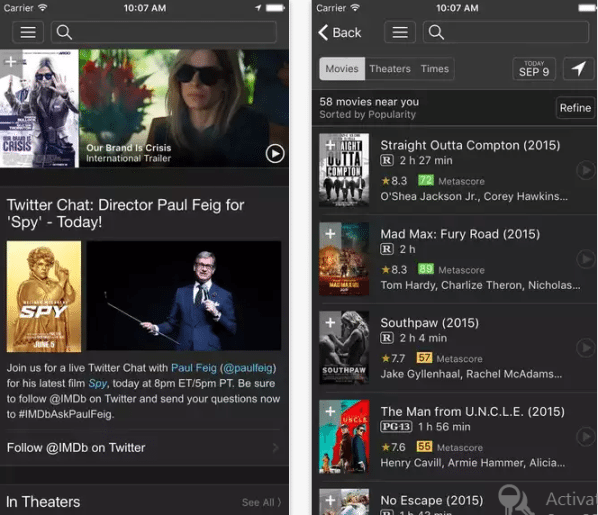Tap #IMDbAskPaulFeig hashtag text
Screen dimensions: 598x515
pos(66,414)
